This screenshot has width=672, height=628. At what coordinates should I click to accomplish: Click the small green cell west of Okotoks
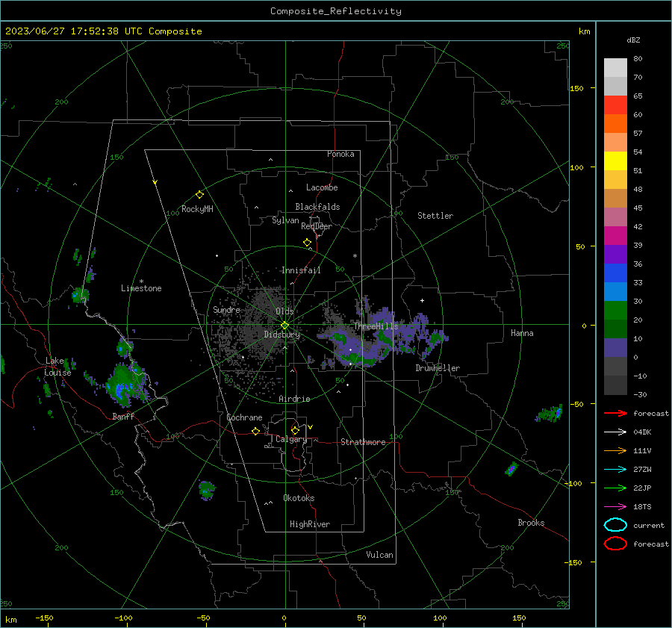[207, 490]
